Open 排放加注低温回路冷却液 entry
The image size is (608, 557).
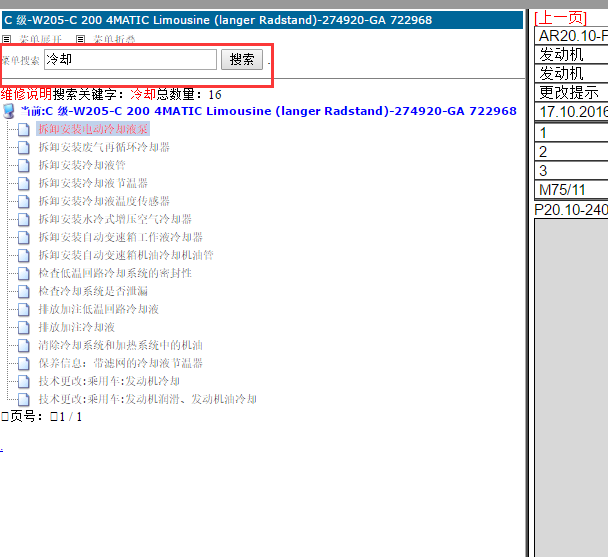98,309
